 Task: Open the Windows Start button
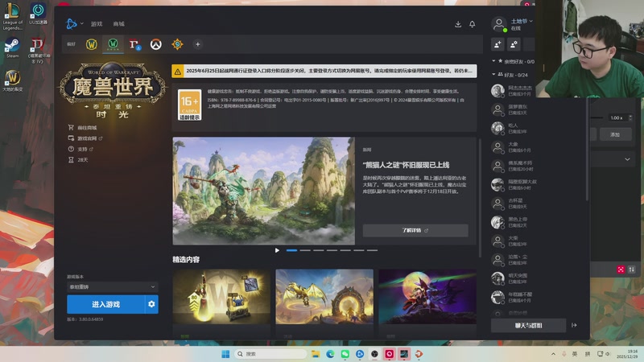[225, 354]
